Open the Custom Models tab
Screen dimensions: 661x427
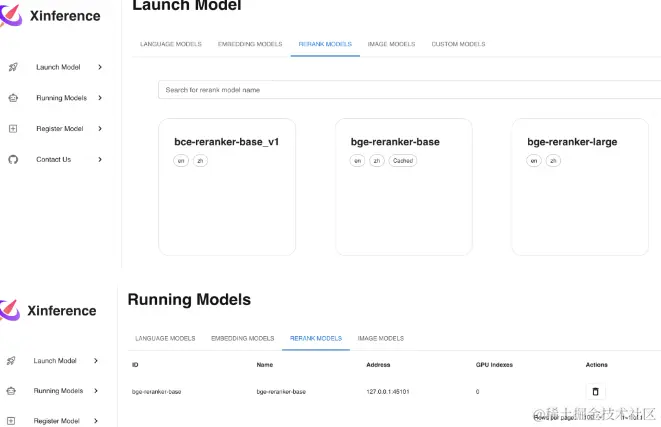(458, 44)
